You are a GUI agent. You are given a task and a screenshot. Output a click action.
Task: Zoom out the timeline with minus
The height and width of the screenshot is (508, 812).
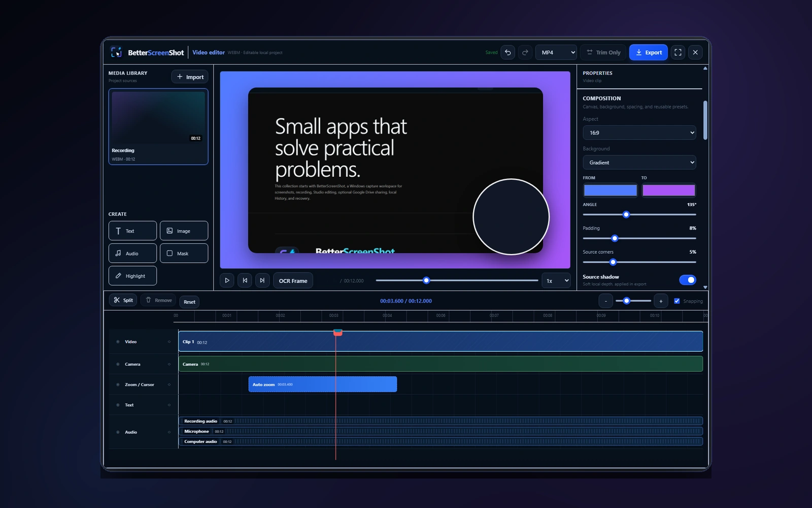[x=605, y=301]
